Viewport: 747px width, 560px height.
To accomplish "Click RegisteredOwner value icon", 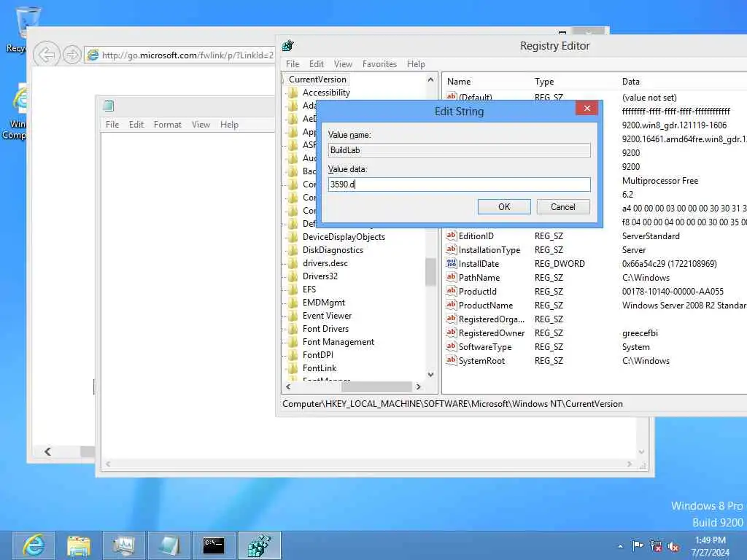I will [451, 332].
